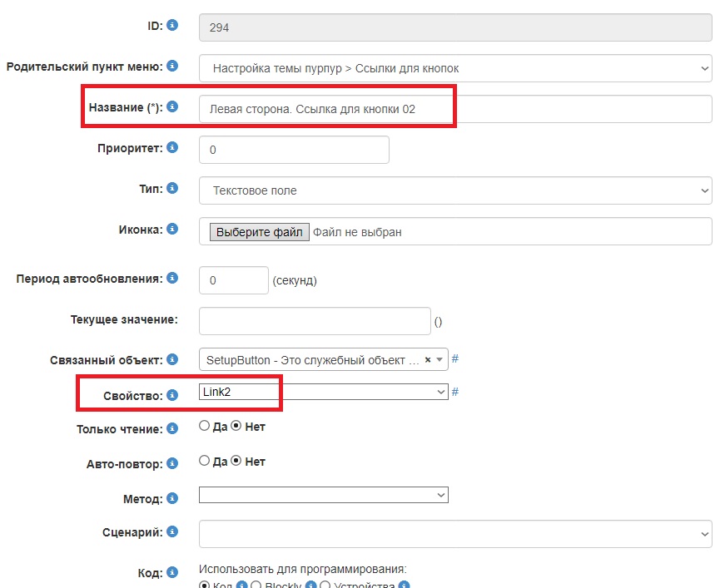Viewport: 720px width, 588px height.
Task: Click the info icon next to ID
Action: tap(172, 26)
